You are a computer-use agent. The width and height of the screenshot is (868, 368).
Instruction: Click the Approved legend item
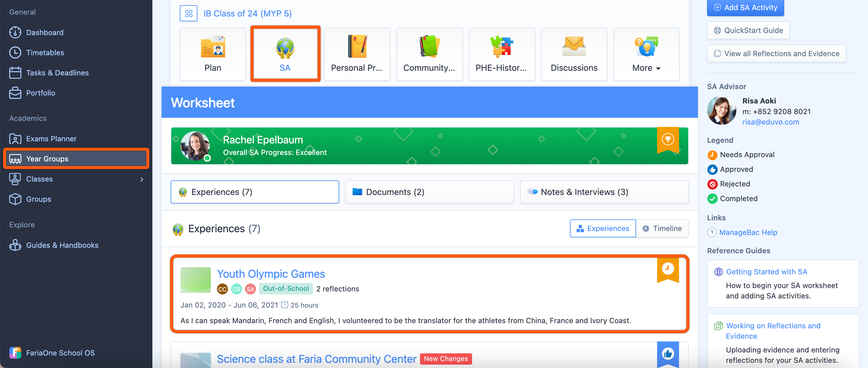[730, 169]
